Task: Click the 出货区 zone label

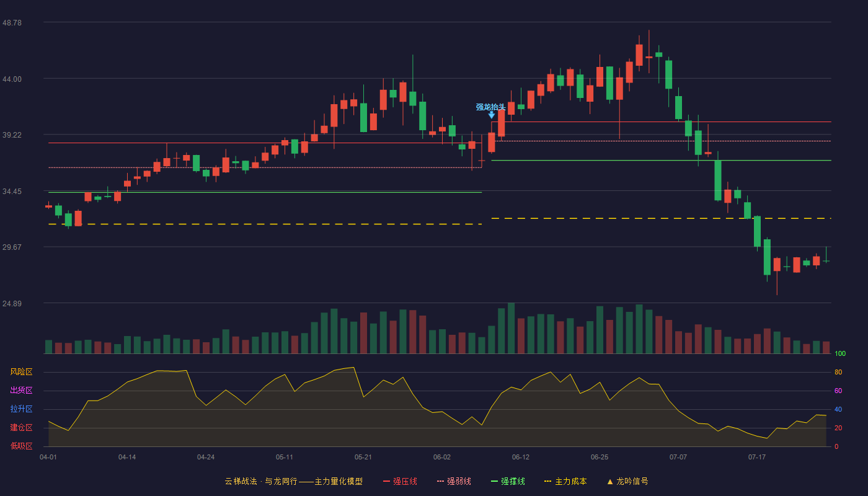Action: pyautogui.click(x=21, y=391)
